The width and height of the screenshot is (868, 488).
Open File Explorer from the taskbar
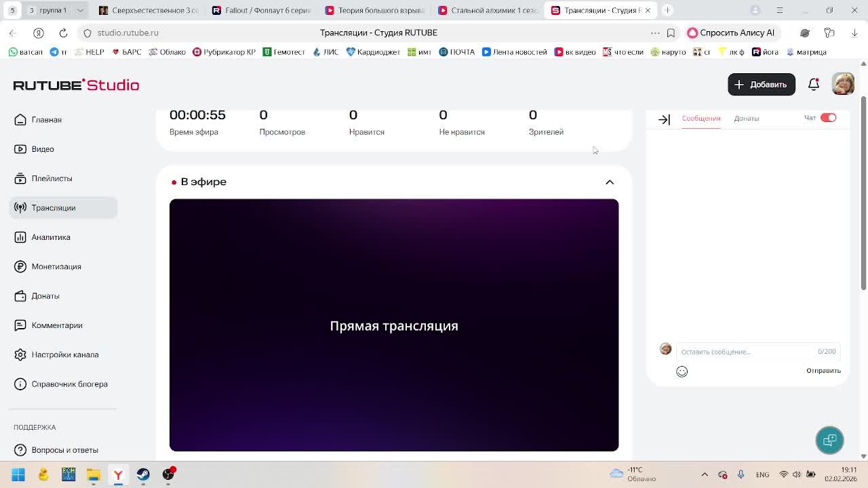click(x=94, y=474)
